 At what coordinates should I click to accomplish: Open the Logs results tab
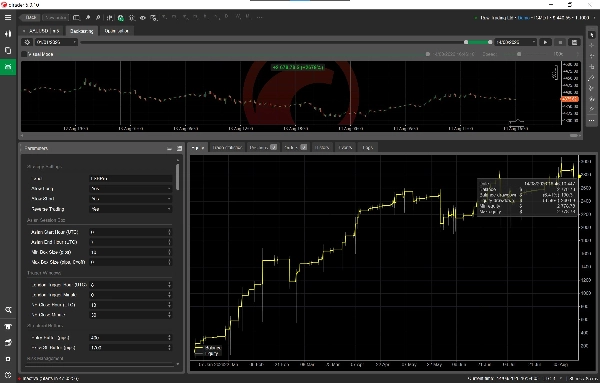point(367,147)
